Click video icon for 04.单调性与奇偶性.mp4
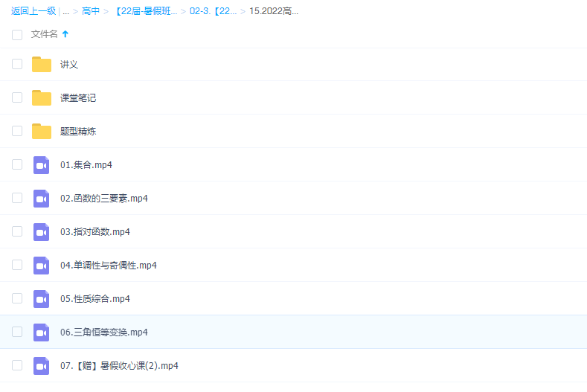 coord(42,266)
